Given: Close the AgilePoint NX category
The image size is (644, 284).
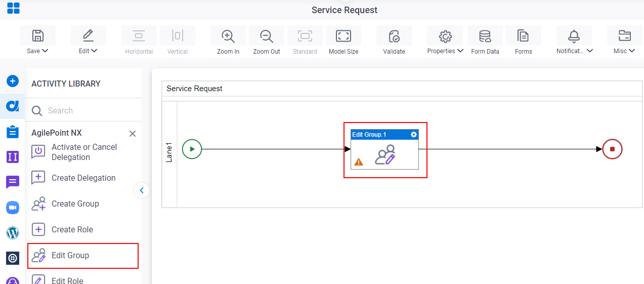Looking at the screenshot, I should 133,134.
